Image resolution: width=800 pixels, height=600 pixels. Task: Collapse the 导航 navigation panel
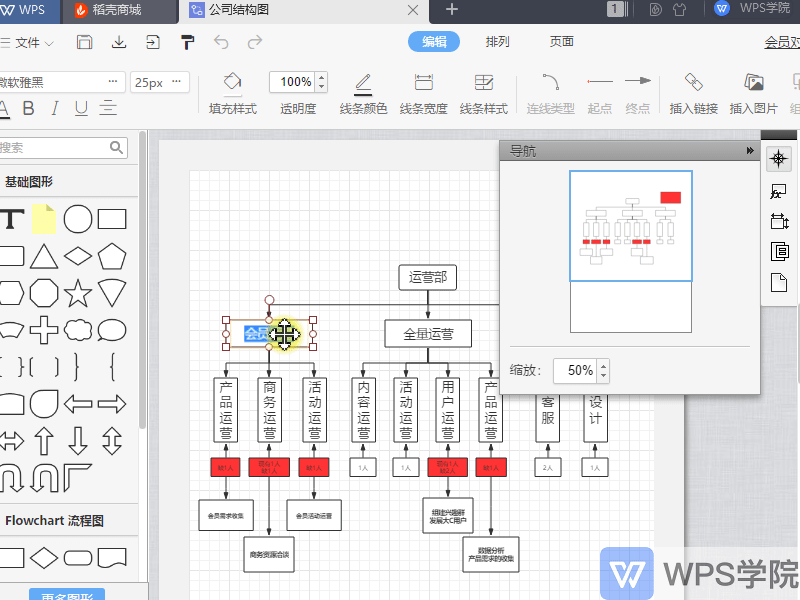pos(749,151)
